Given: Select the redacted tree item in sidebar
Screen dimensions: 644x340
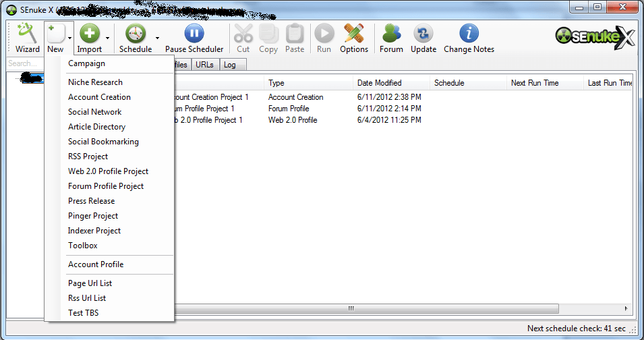Looking at the screenshot, I should coord(32,78).
